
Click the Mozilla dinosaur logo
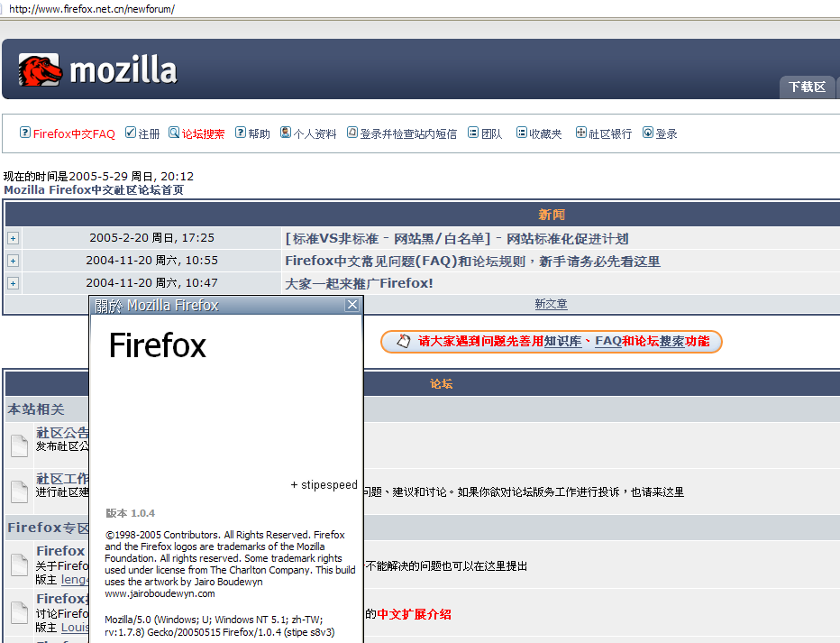(40, 69)
